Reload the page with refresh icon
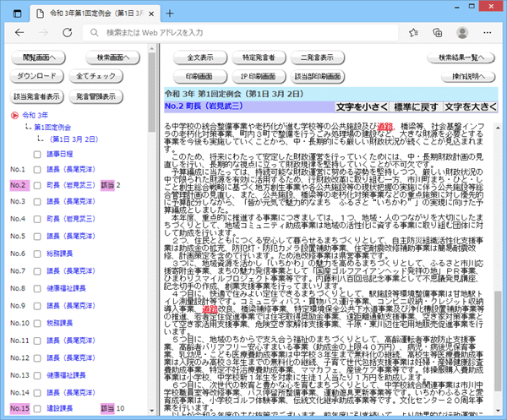Screen dimensions: 507x420 click(x=68, y=32)
